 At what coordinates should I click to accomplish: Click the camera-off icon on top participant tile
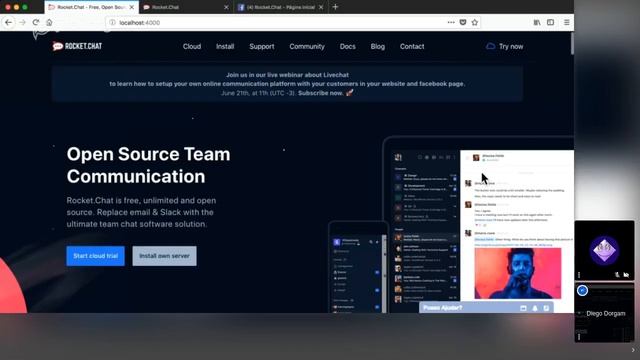click(x=626, y=275)
